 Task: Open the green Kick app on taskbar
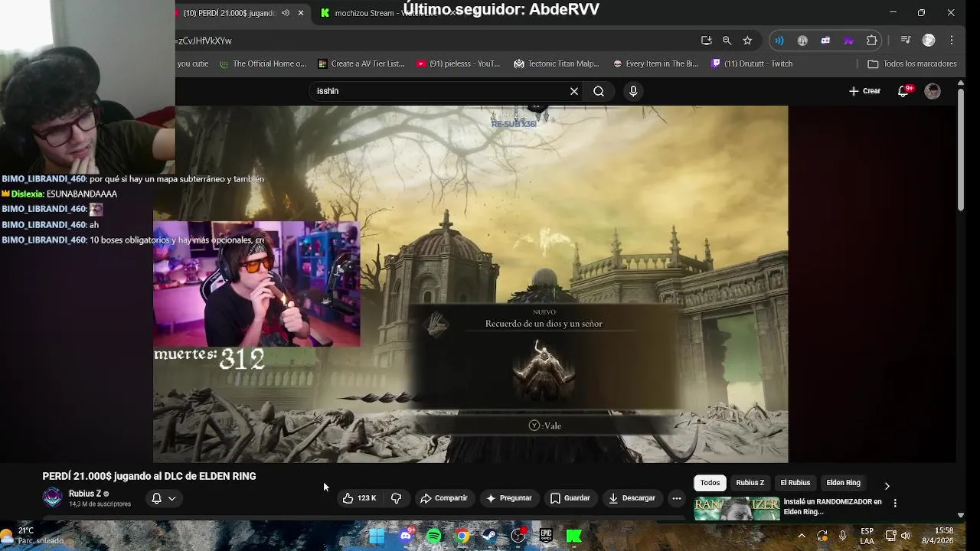[x=574, y=536]
